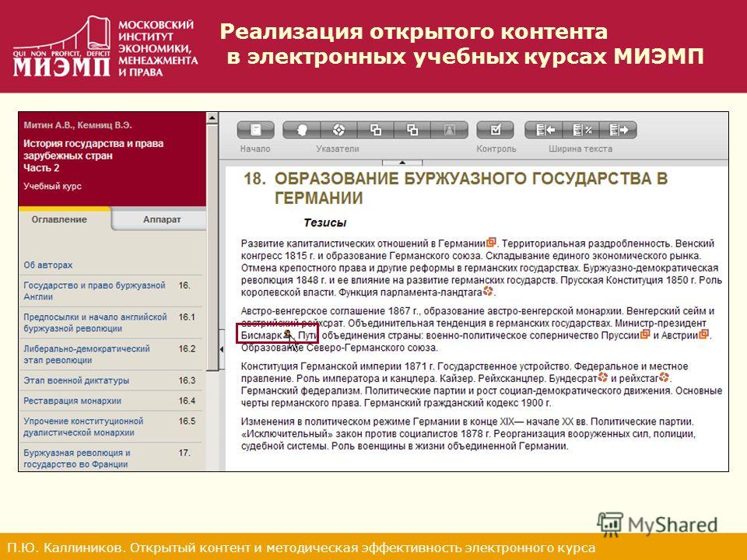Viewport: 747px width, 560px height.
Task: Click the footer text П.Ю. Каллиников
Action: coord(300,548)
